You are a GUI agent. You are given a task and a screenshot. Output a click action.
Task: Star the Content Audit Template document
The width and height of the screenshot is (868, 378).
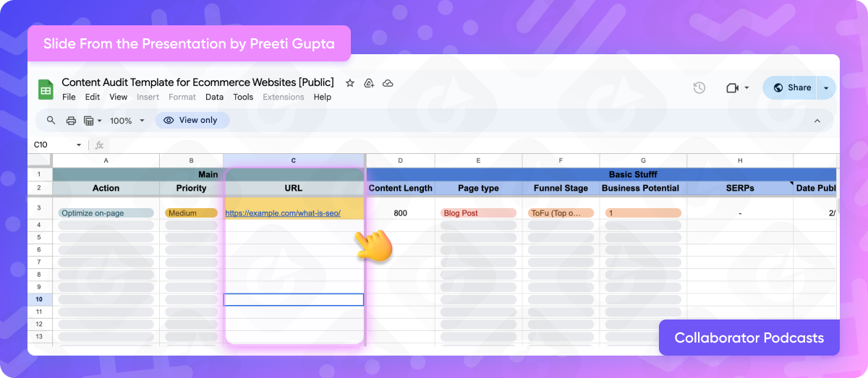(350, 83)
